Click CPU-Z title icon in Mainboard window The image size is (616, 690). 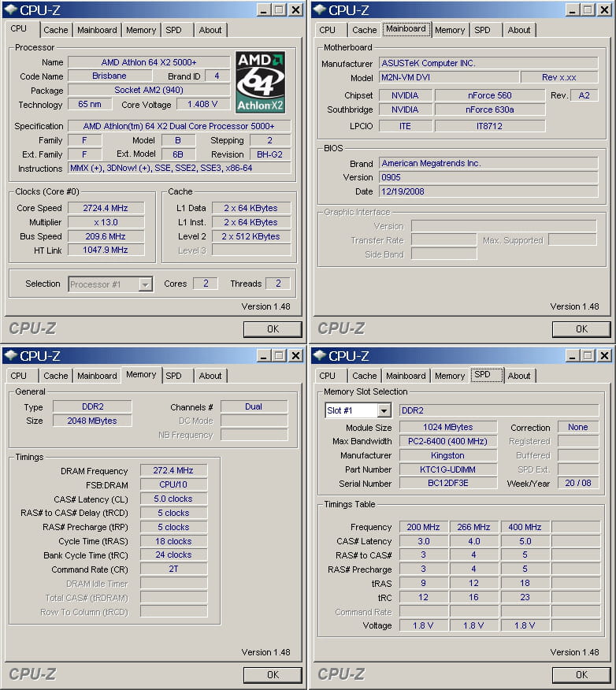[x=320, y=9]
